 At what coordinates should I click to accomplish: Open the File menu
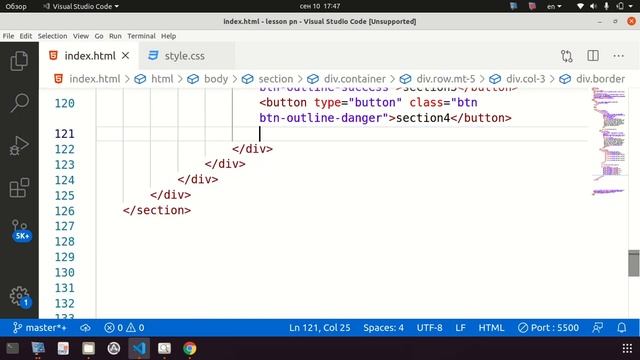8,36
